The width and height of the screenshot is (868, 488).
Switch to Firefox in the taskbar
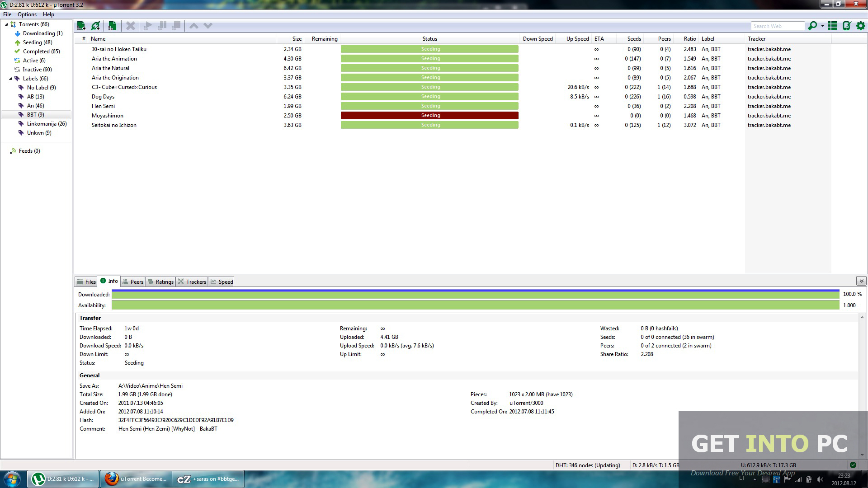136,479
